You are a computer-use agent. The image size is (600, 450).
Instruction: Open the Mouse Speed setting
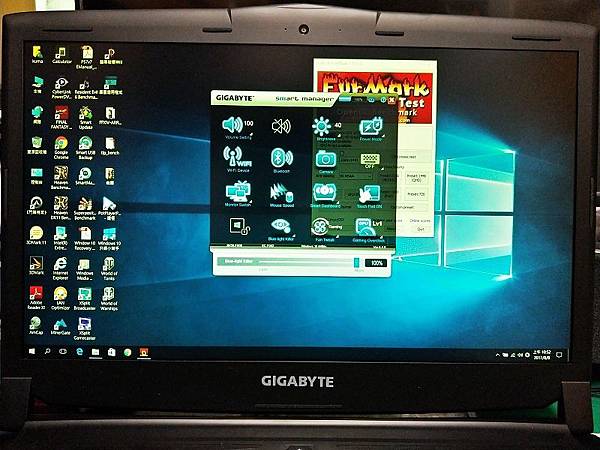(x=282, y=195)
